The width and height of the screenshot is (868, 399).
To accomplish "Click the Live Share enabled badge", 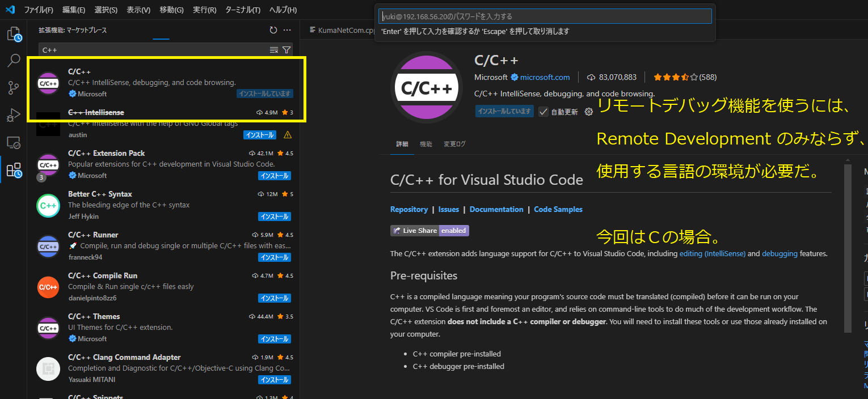I will [429, 231].
